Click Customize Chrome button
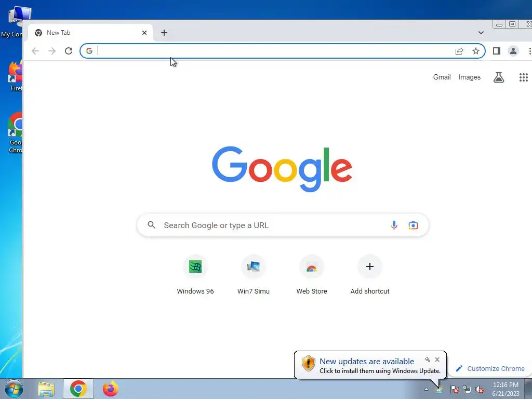Viewport: 532px width, 399px height. (490, 368)
